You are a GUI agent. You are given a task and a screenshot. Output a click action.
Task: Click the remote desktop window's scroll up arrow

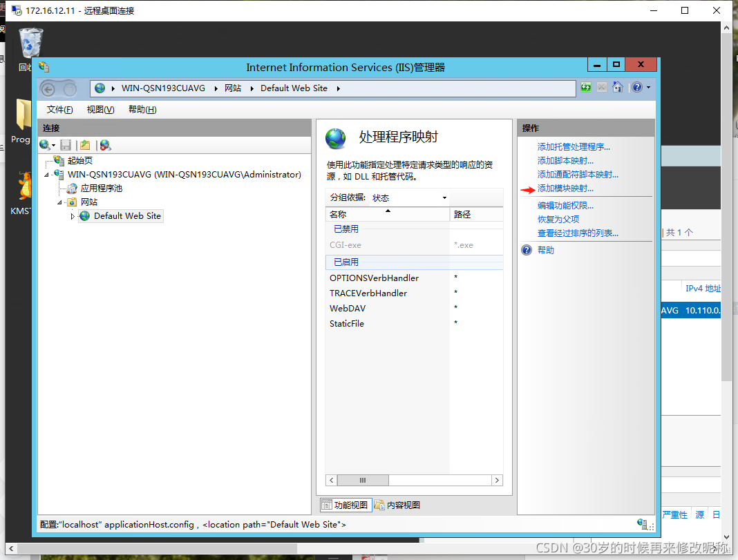click(x=727, y=28)
